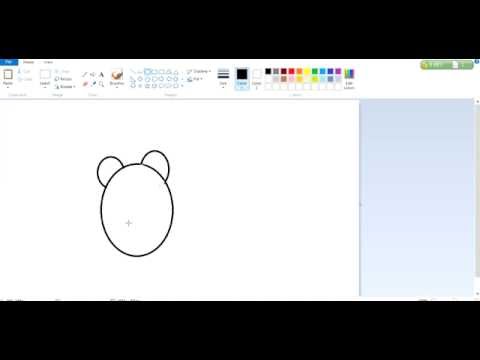Open the Select dropdown arrow

coord(45,86)
